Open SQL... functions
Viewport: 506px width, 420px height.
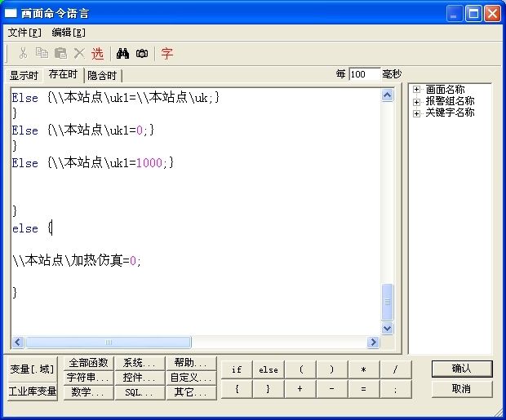point(140,392)
